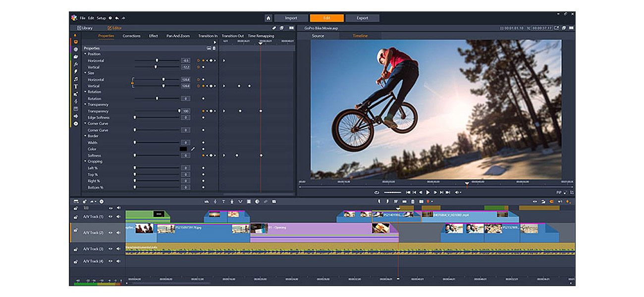
Task: Select the Title (T) tool in sidebar
Action: pyautogui.click(x=76, y=86)
